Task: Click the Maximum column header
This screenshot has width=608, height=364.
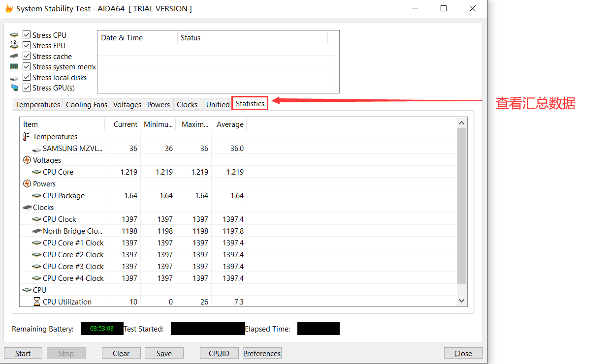Action: click(x=193, y=124)
